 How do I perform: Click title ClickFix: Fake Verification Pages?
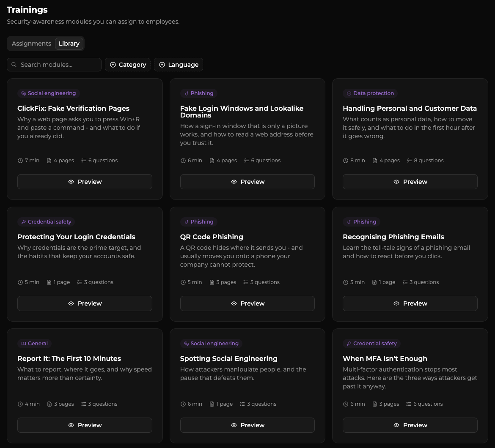click(x=73, y=108)
